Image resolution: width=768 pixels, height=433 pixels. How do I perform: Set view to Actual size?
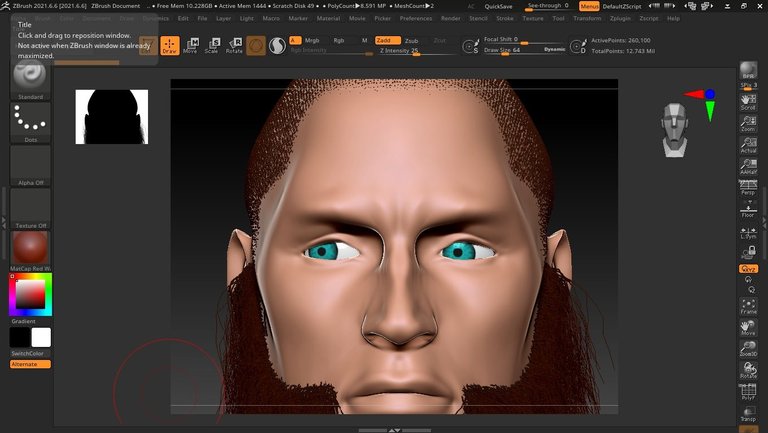[748, 144]
